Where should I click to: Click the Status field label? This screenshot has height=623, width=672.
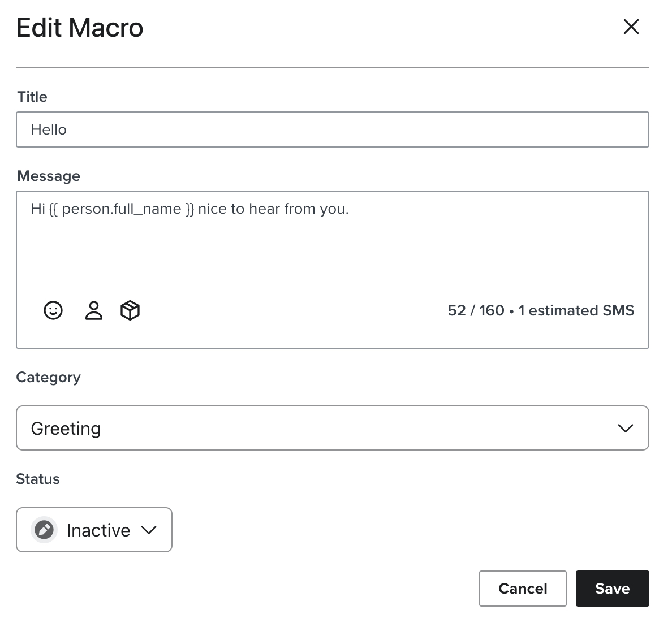pos(38,479)
